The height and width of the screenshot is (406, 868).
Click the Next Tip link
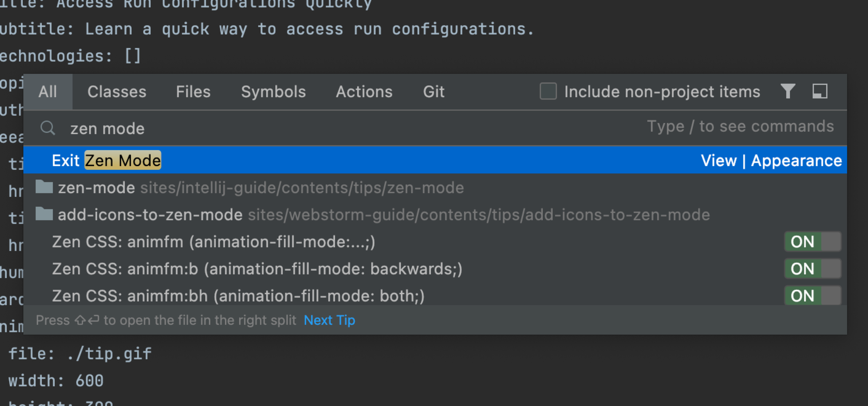click(x=329, y=320)
